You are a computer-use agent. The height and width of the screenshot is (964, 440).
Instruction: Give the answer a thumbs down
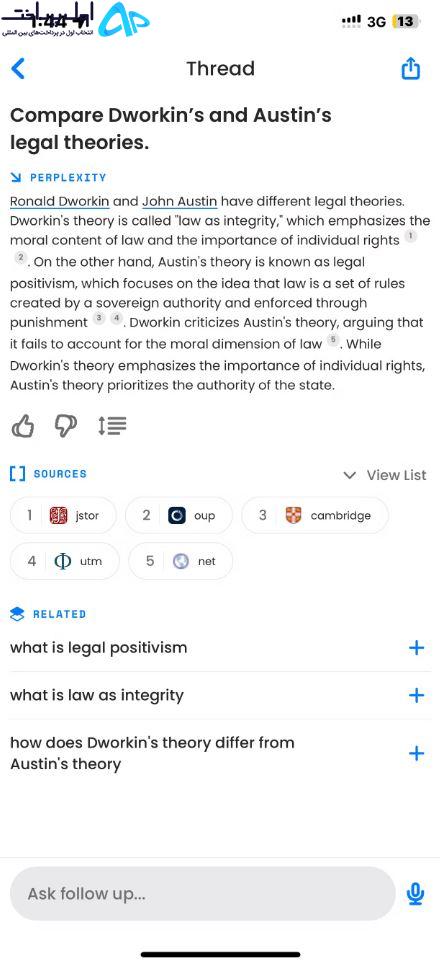pos(66,426)
